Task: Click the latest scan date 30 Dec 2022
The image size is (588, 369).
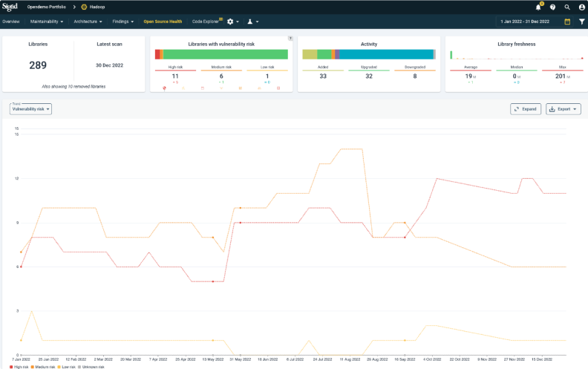Action: (109, 65)
